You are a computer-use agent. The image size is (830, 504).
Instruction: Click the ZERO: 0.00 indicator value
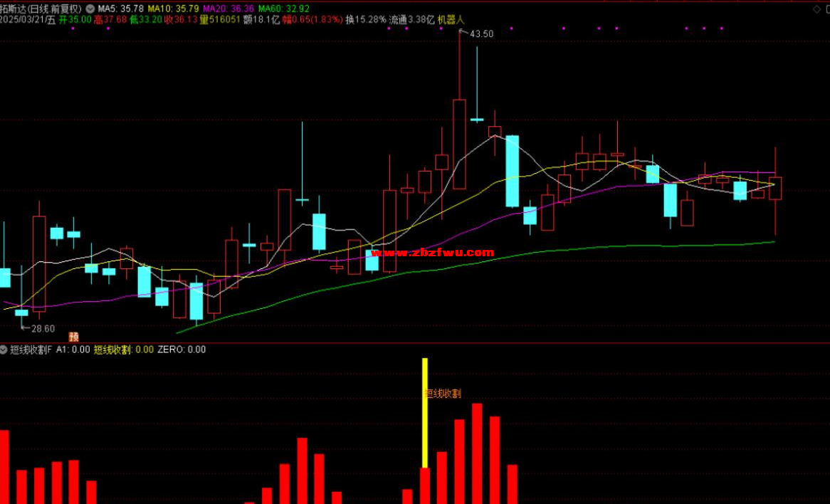point(182,350)
